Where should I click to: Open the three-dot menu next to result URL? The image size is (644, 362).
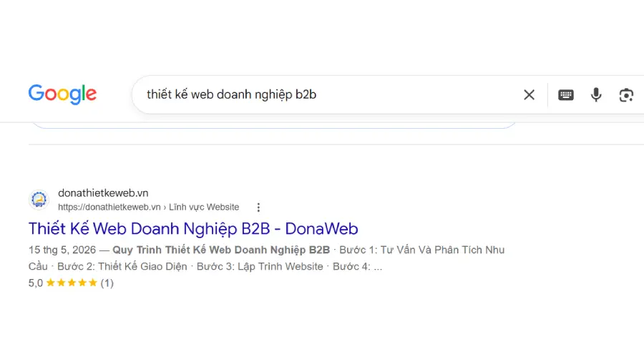[258, 207]
